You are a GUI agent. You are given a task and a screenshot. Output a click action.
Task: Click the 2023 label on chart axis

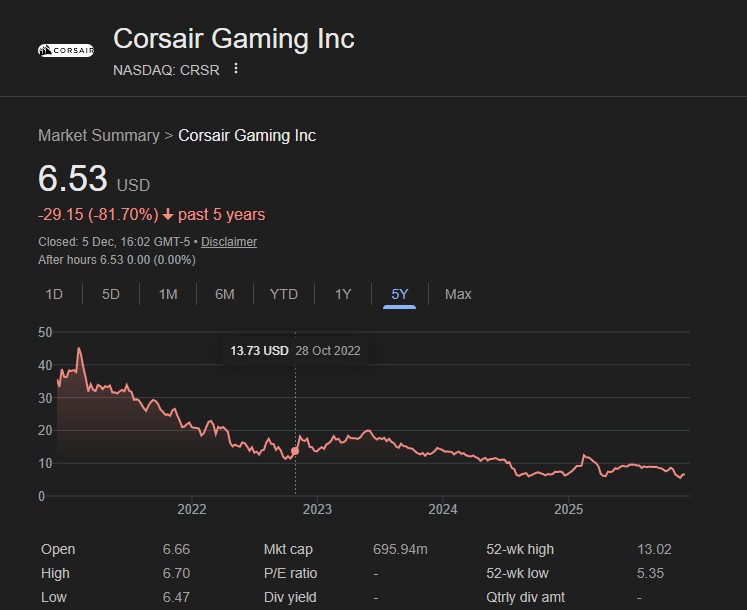pyautogui.click(x=317, y=509)
